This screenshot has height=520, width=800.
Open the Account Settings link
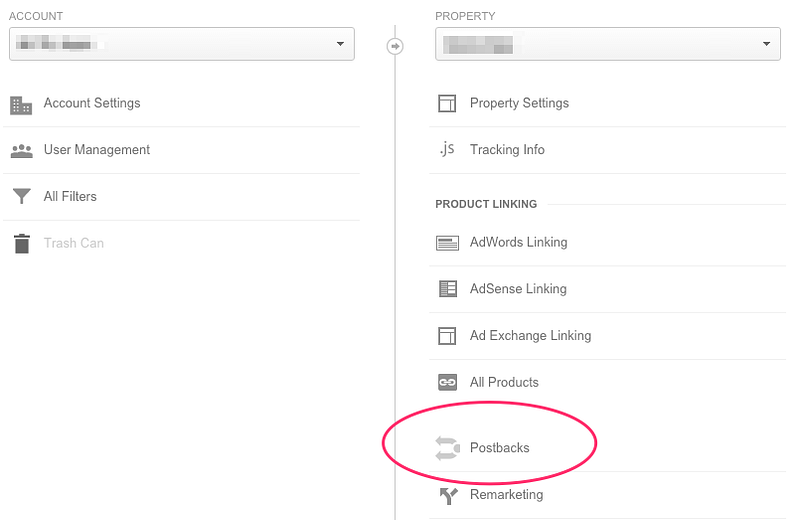pos(92,103)
